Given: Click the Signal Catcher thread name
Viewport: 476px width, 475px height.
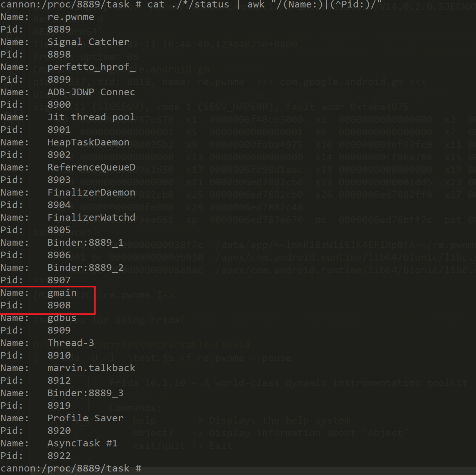Looking at the screenshot, I should (88, 42).
